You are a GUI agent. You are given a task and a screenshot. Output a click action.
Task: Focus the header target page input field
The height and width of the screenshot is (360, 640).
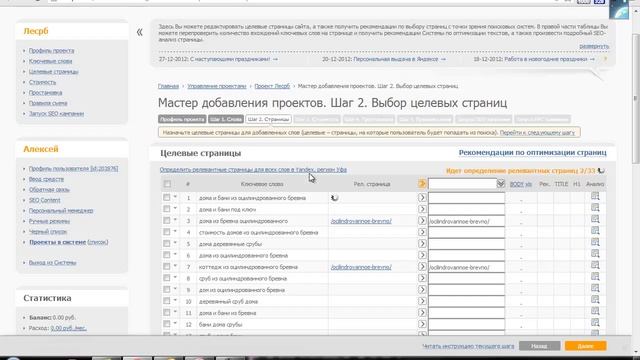(462, 184)
